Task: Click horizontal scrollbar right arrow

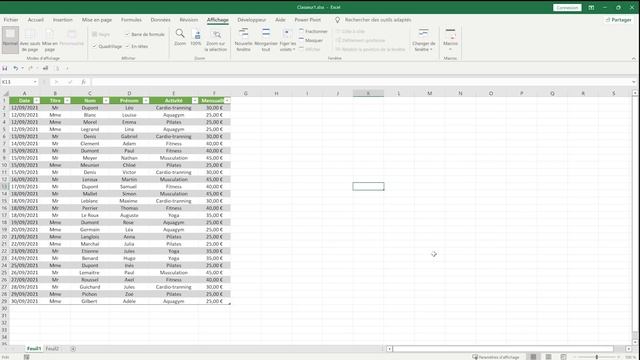Action: (629, 349)
